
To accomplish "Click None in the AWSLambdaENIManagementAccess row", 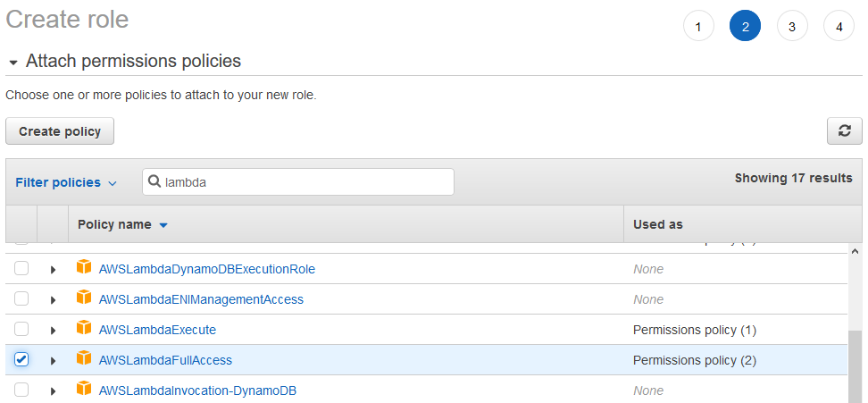I will click(648, 299).
